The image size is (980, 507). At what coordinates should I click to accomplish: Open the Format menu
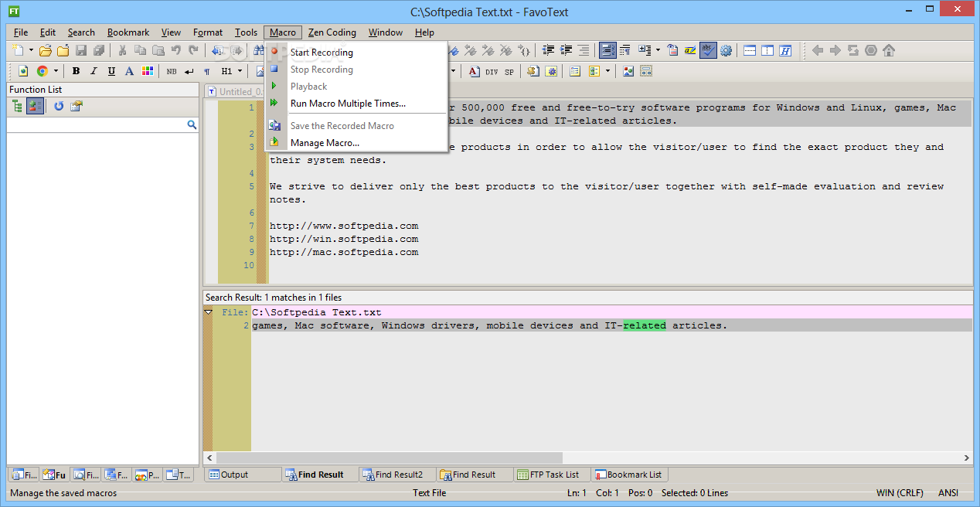pyautogui.click(x=208, y=32)
